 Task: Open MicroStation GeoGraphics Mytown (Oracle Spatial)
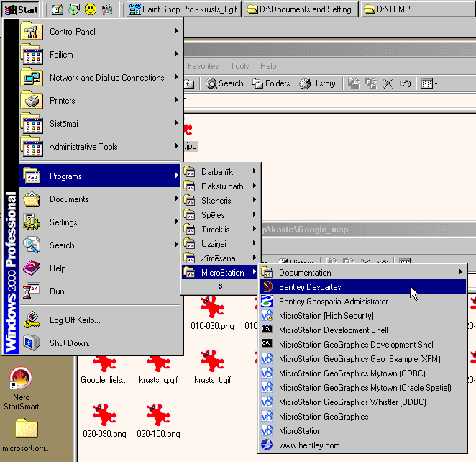pyautogui.click(x=363, y=388)
